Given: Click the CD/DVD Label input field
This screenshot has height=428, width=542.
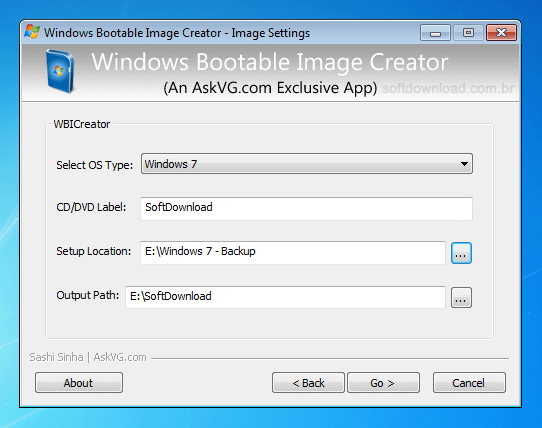Looking at the screenshot, I should (306, 208).
